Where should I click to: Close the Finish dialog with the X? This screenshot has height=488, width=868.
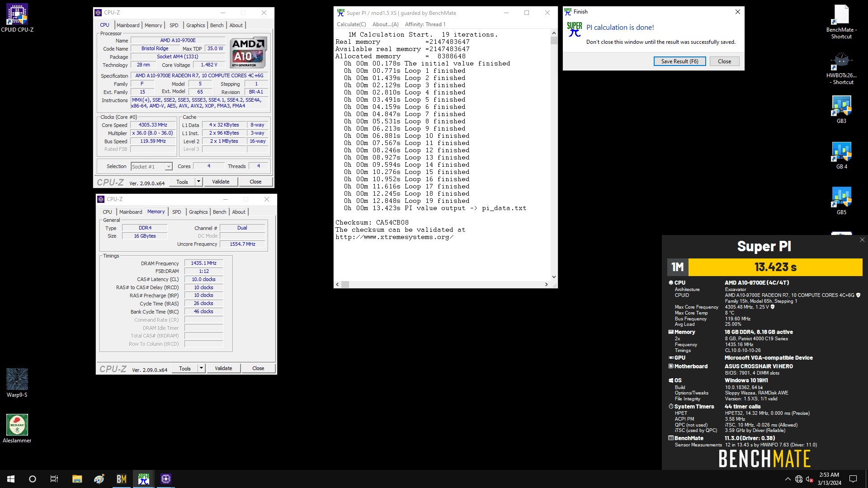click(738, 12)
